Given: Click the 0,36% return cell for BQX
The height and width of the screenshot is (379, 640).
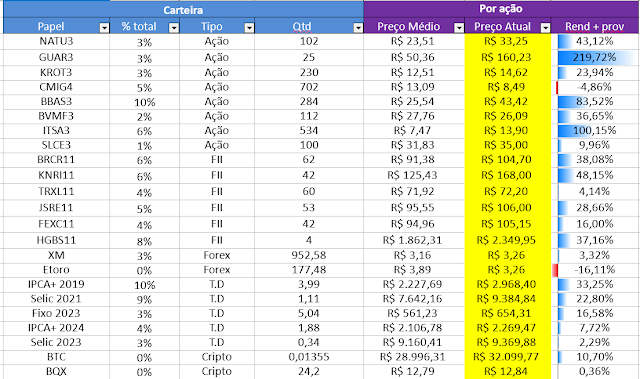Looking at the screenshot, I should (595, 372).
